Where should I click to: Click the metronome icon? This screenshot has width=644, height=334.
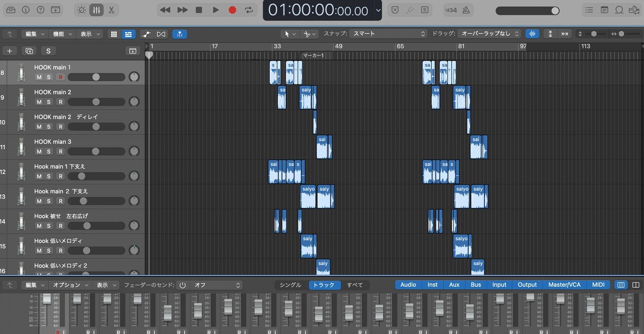466,10
